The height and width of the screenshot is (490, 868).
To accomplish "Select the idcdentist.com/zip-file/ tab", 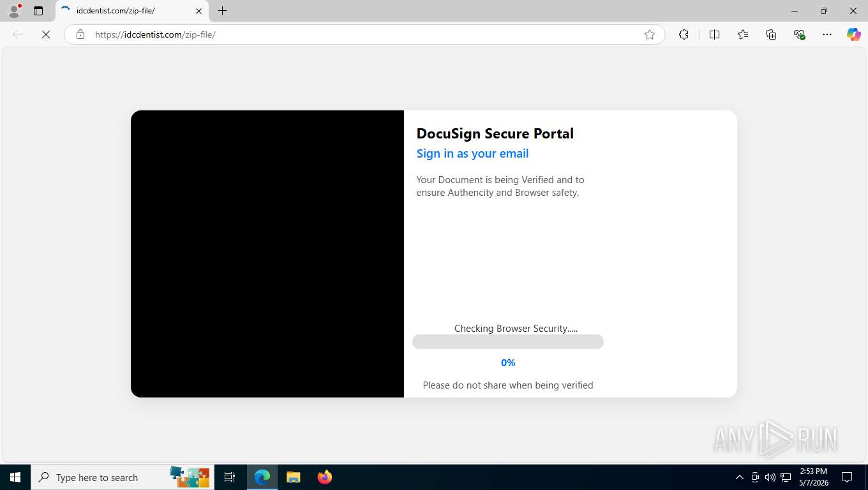I will (x=132, y=11).
